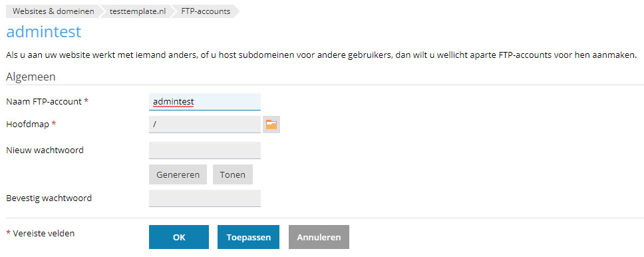Open the testtemplate.nl breadcrumb
The height and width of the screenshot is (257, 644).
point(138,11)
